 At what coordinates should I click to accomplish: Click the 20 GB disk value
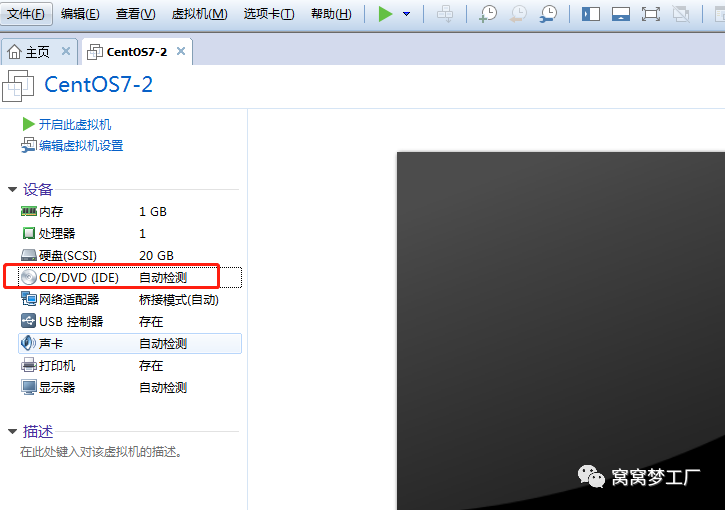[156, 256]
